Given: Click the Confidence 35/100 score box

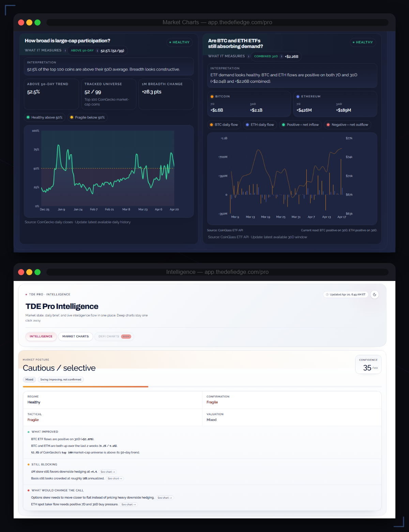Looking at the screenshot, I should (x=368, y=365).
